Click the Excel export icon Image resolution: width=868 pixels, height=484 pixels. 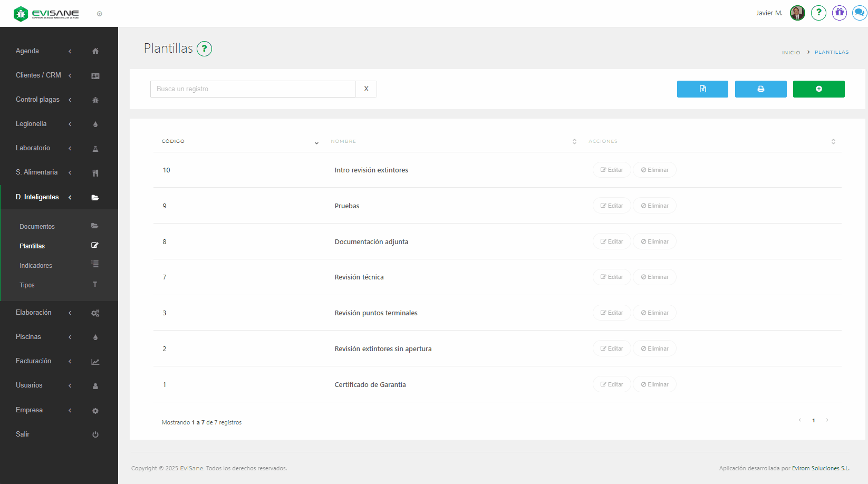pyautogui.click(x=702, y=89)
